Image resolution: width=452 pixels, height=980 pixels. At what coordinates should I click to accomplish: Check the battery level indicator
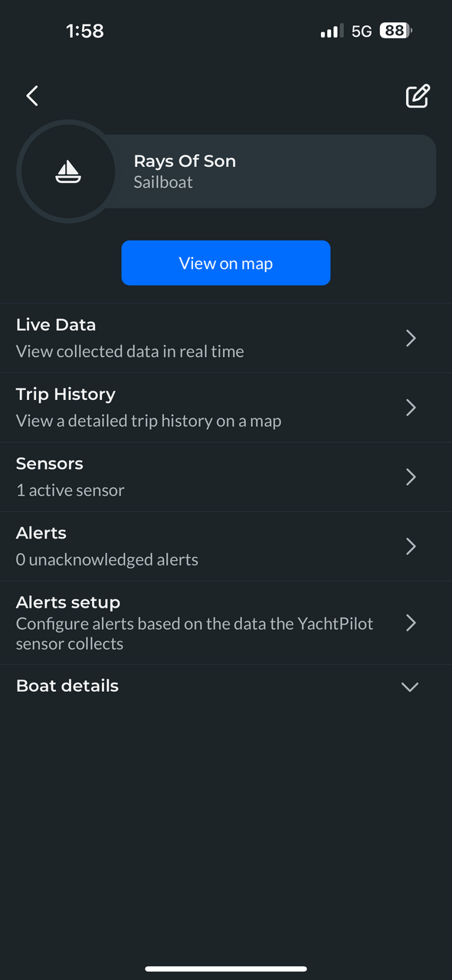point(396,31)
